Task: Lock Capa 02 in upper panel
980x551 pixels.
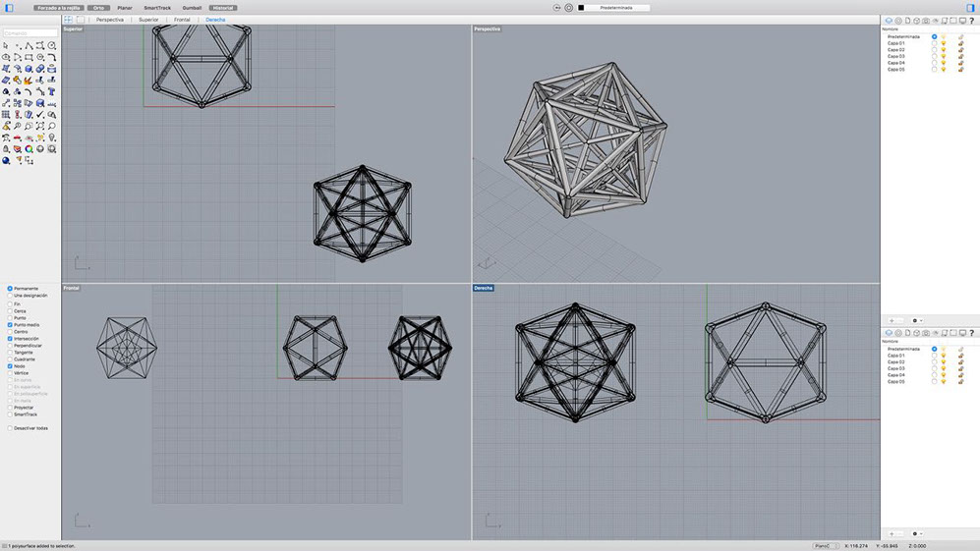Action: (x=960, y=50)
